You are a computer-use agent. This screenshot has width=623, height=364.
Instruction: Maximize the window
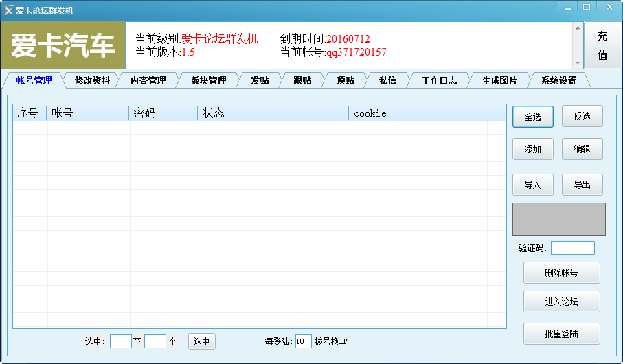pos(587,7)
